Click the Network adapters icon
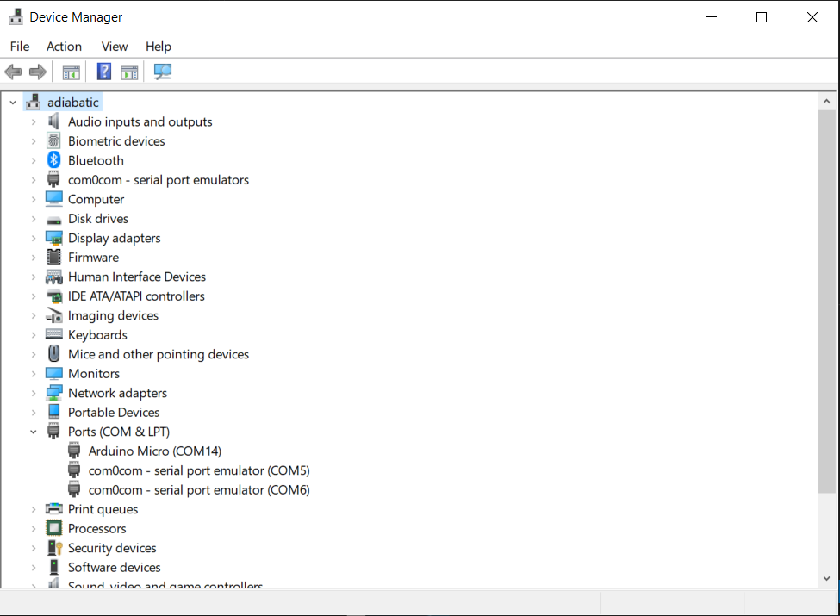The width and height of the screenshot is (840, 616). pyautogui.click(x=53, y=393)
